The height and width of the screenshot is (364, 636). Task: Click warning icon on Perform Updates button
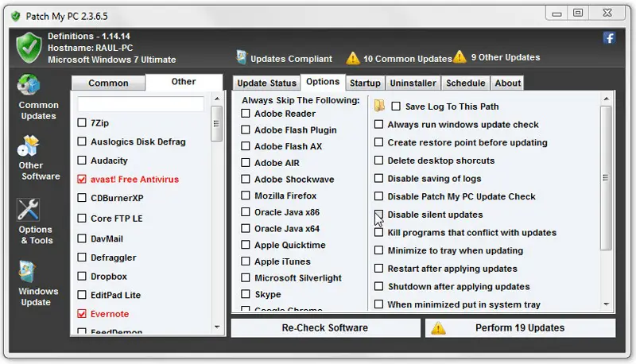coord(438,328)
